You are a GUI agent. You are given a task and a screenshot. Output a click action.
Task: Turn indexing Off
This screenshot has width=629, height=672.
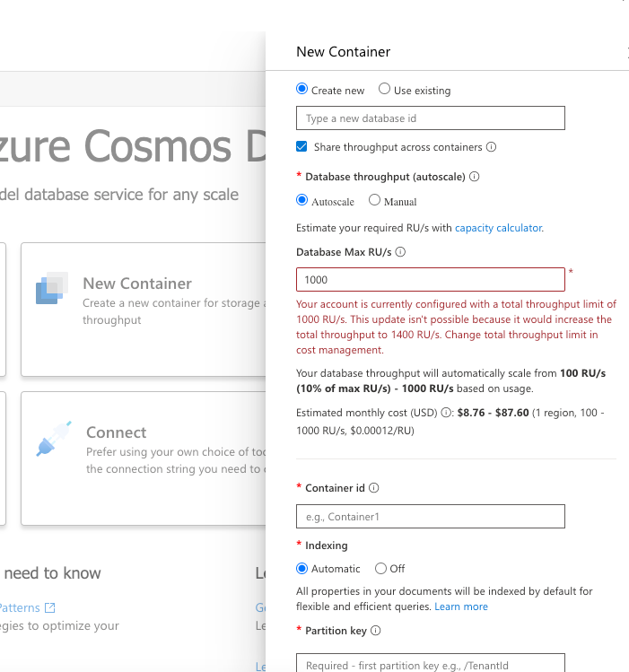pos(381,569)
